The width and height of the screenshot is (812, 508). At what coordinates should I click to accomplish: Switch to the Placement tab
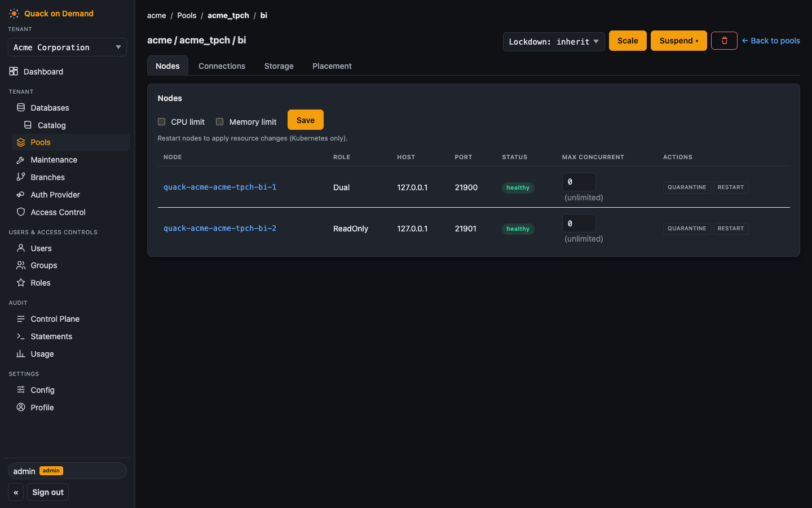332,66
